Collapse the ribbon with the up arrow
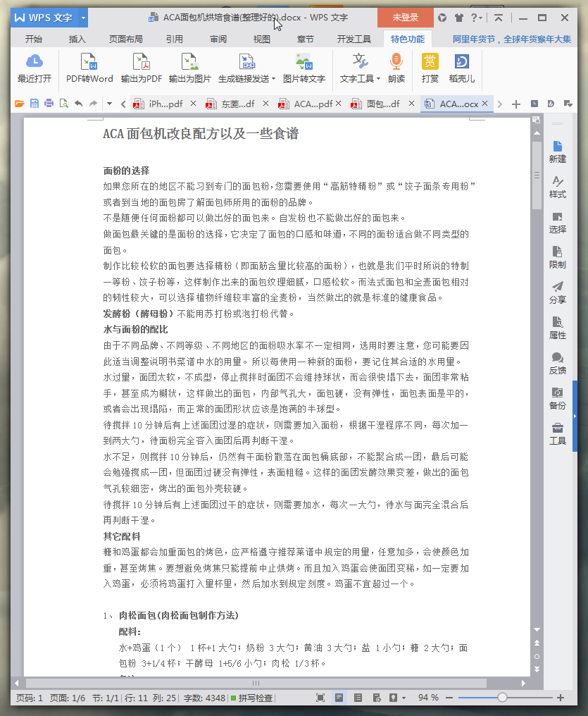This screenshot has height=716, width=588. click(499, 18)
